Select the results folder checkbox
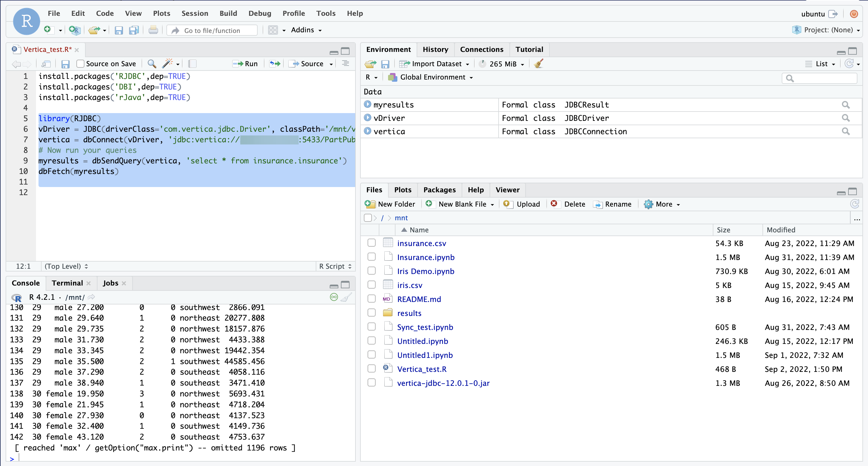 pos(371,313)
